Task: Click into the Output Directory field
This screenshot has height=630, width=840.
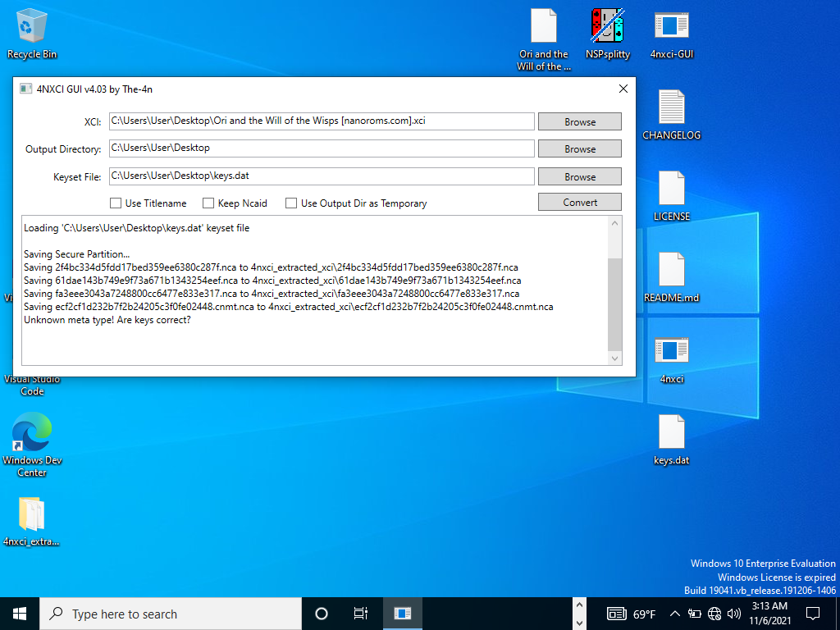Action: [322, 148]
